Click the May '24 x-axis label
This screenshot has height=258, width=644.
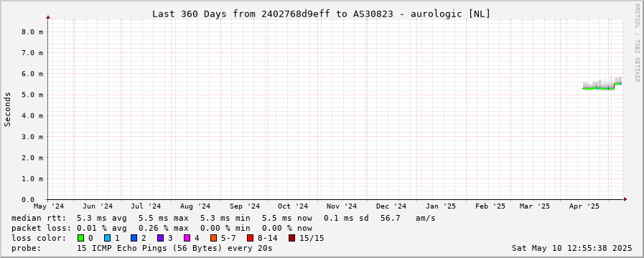tap(49, 206)
